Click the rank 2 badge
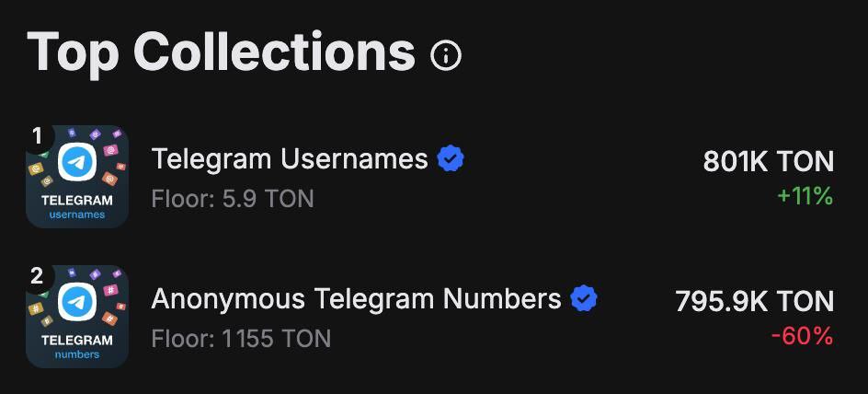This screenshot has height=394, width=868. click(x=38, y=276)
